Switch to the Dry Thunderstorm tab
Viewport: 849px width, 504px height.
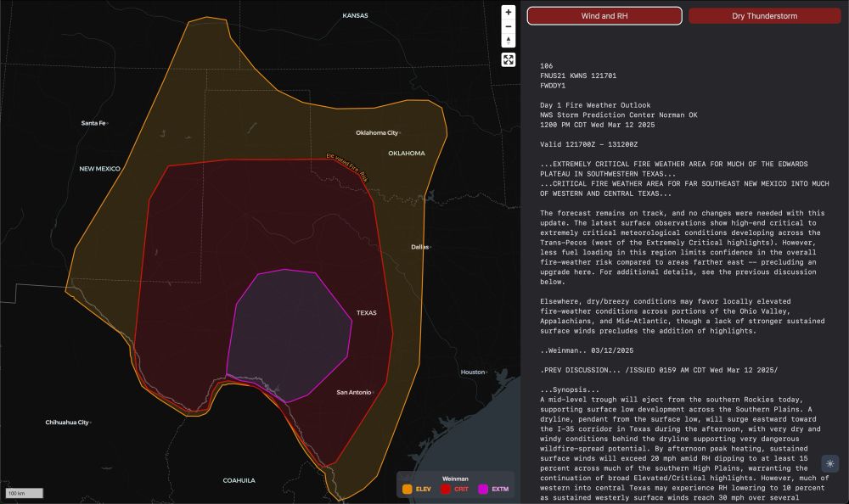click(x=765, y=16)
